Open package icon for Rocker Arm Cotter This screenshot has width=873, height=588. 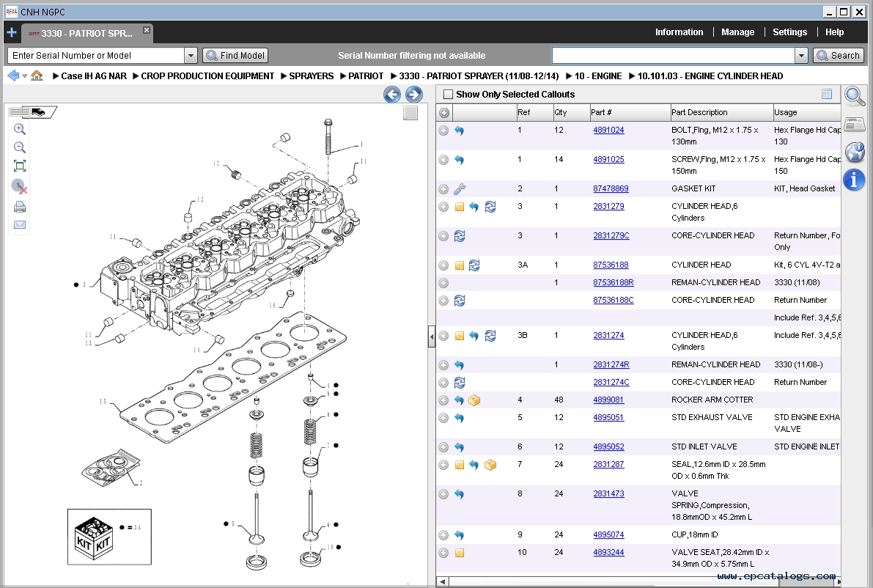(x=474, y=400)
